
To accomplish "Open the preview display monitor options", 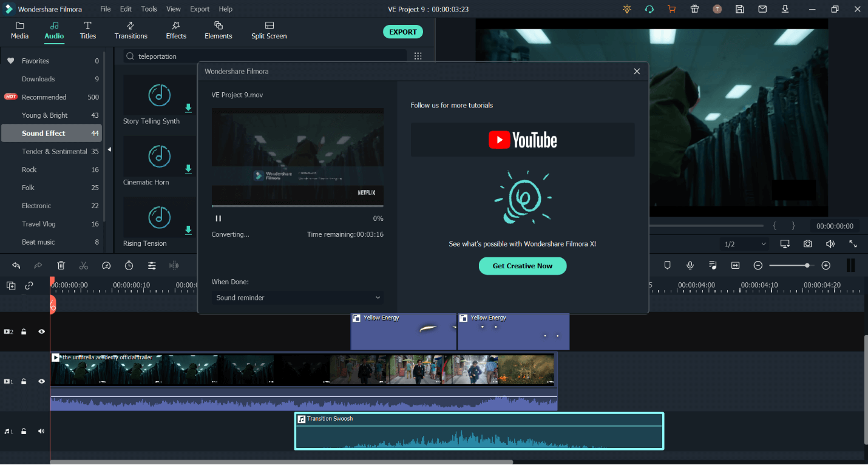I will (x=785, y=243).
